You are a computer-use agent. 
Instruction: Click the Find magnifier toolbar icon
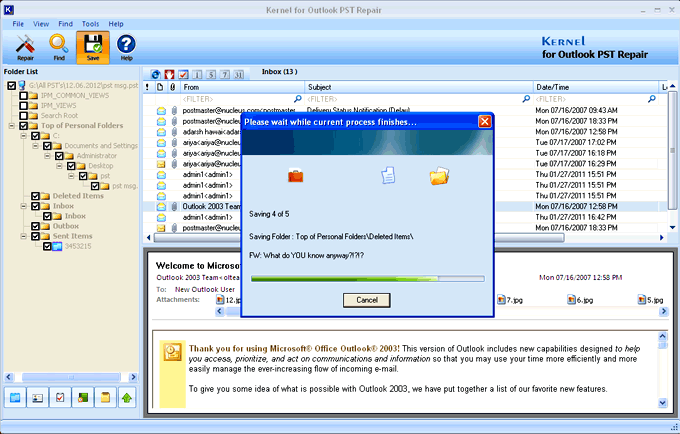pos(59,47)
